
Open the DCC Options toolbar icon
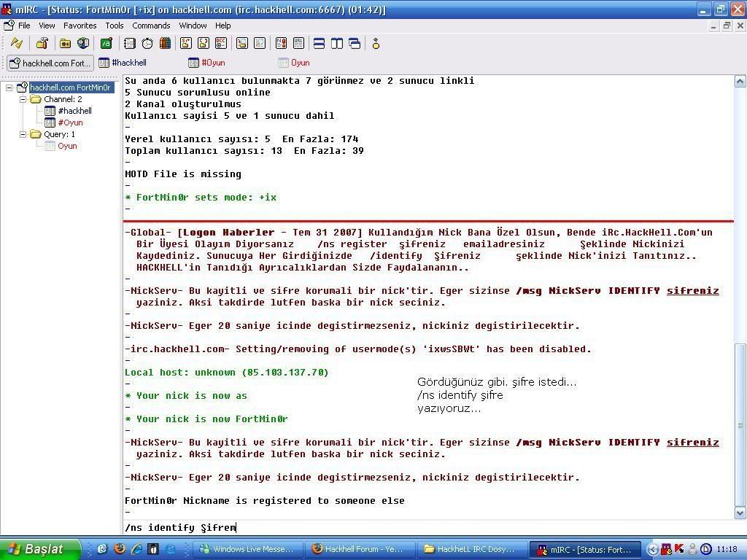tap(221, 43)
